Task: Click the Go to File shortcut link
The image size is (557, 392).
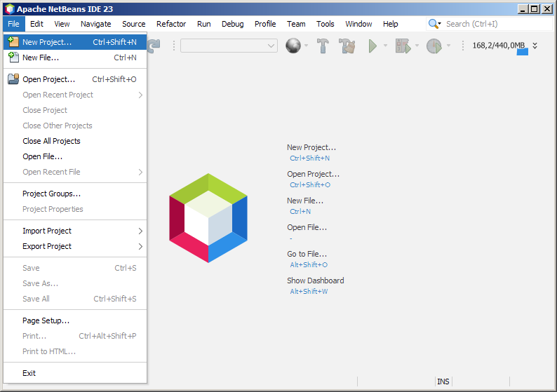Action: (x=307, y=254)
